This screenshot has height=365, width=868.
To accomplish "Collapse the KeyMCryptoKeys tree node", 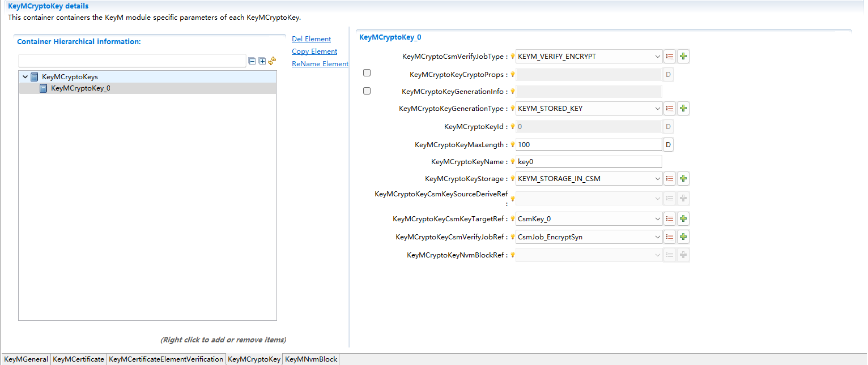I will coord(25,77).
